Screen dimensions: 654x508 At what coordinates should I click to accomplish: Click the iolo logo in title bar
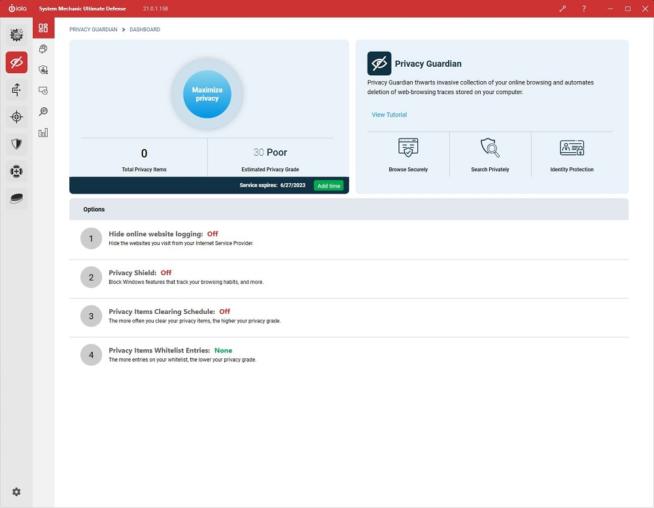click(18, 8)
